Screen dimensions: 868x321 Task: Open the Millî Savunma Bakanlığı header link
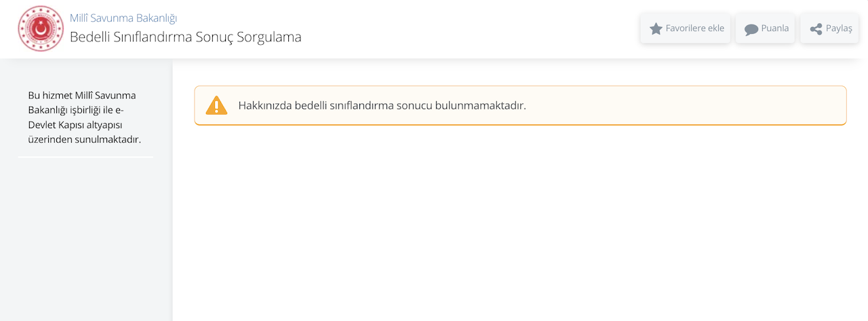123,18
